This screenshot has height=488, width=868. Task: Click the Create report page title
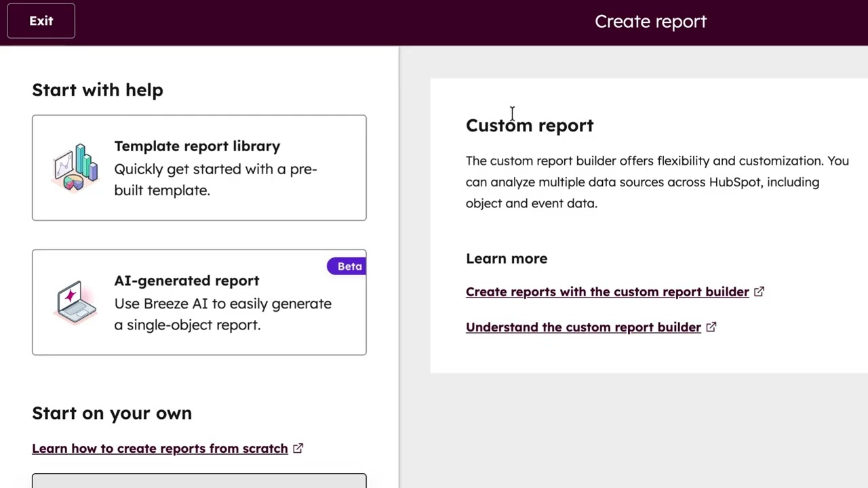point(651,22)
